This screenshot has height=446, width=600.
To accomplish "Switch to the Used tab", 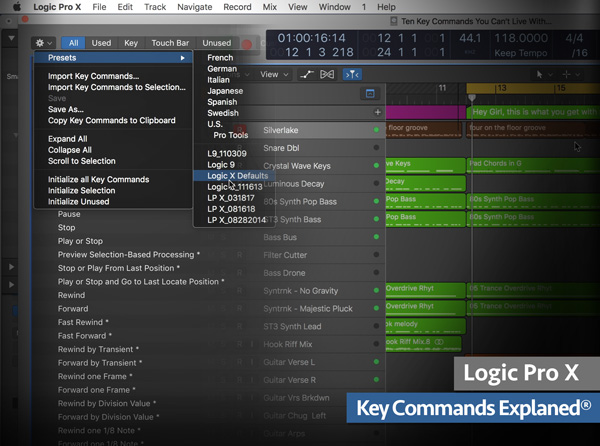I will click(101, 43).
